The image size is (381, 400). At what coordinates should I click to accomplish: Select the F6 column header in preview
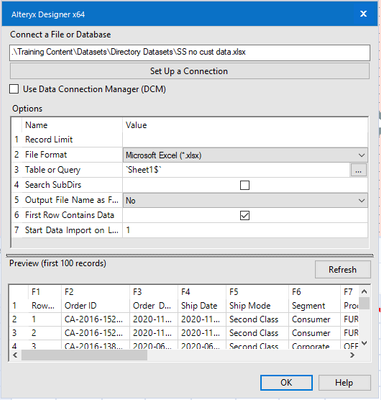(315, 292)
